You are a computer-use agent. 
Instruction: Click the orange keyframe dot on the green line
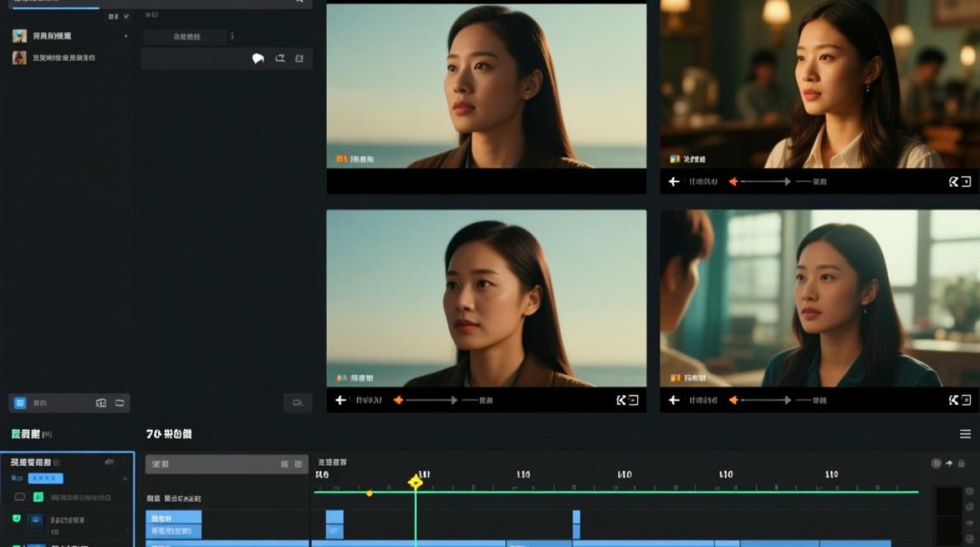(x=369, y=494)
